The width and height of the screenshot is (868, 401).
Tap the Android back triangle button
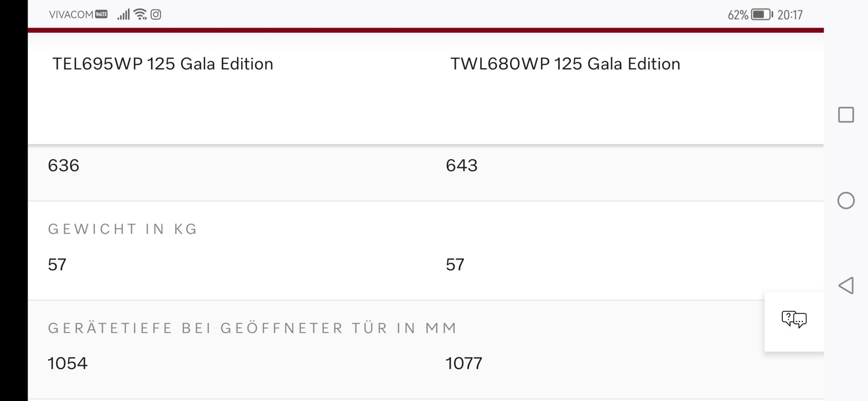point(846,286)
